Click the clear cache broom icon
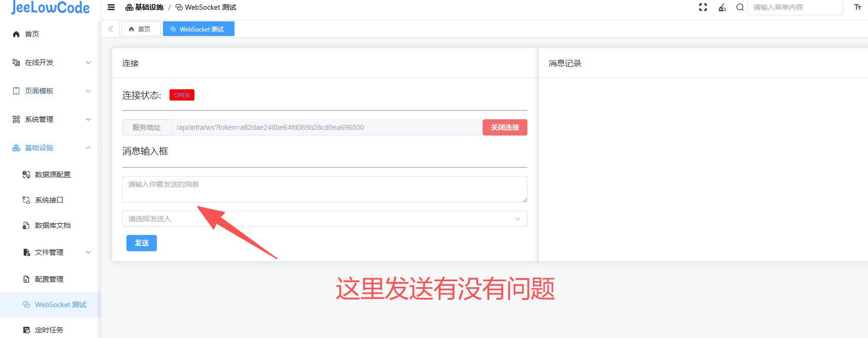The image size is (868, 338). (722, 7)
